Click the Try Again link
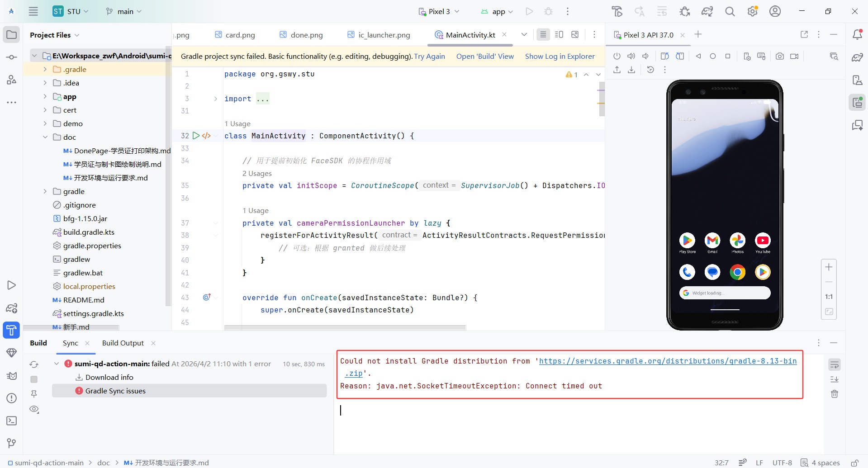 pyautogui.click(x=430, y=57)
